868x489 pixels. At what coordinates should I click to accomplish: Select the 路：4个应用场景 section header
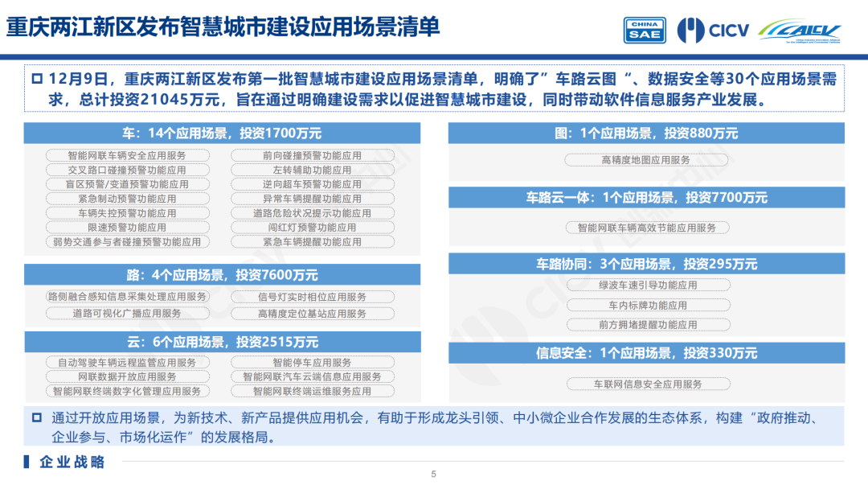[222, 275]
